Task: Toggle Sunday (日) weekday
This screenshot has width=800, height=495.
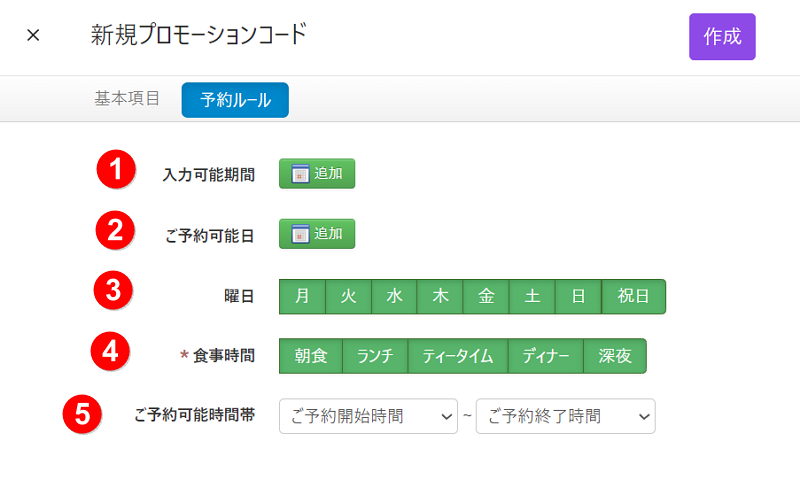Action: tap(578, 297)
